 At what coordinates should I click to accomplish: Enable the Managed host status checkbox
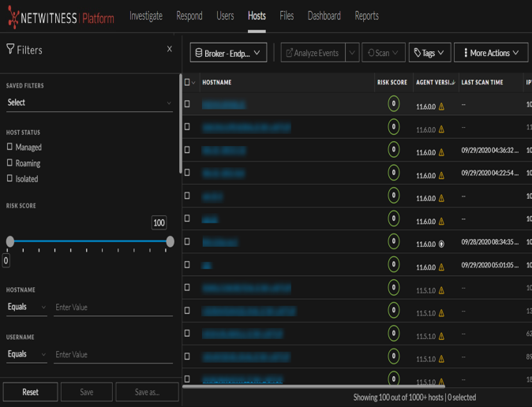coord(10,147)
